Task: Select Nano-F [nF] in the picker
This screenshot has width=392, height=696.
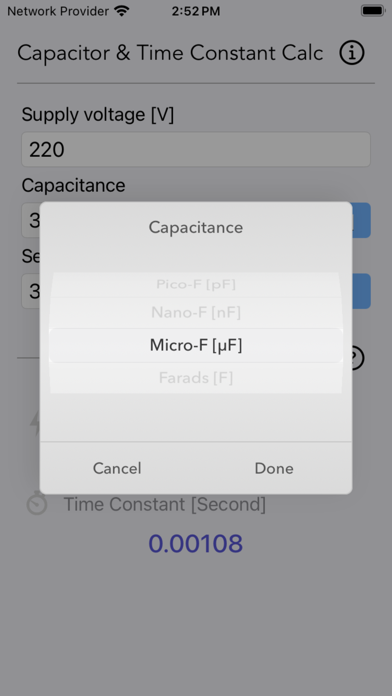Action: coord(196,312)
